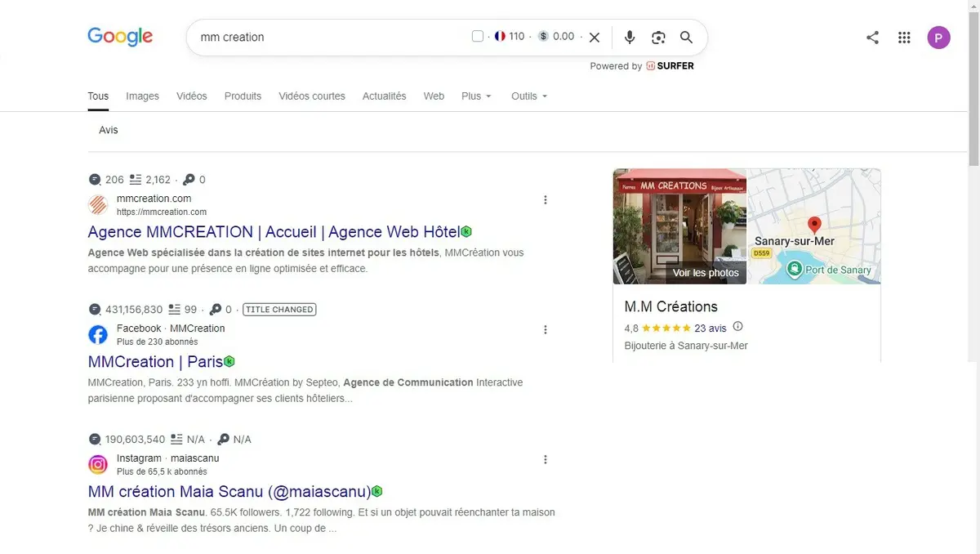980x554 pixels.
Task: Clear the search query with X icon
Action: tap(595, 38)
